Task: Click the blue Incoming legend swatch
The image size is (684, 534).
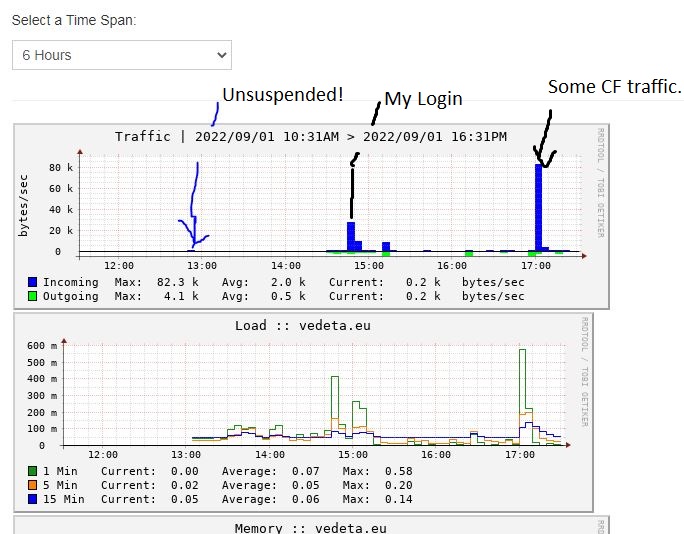Action: coord(32,282)
